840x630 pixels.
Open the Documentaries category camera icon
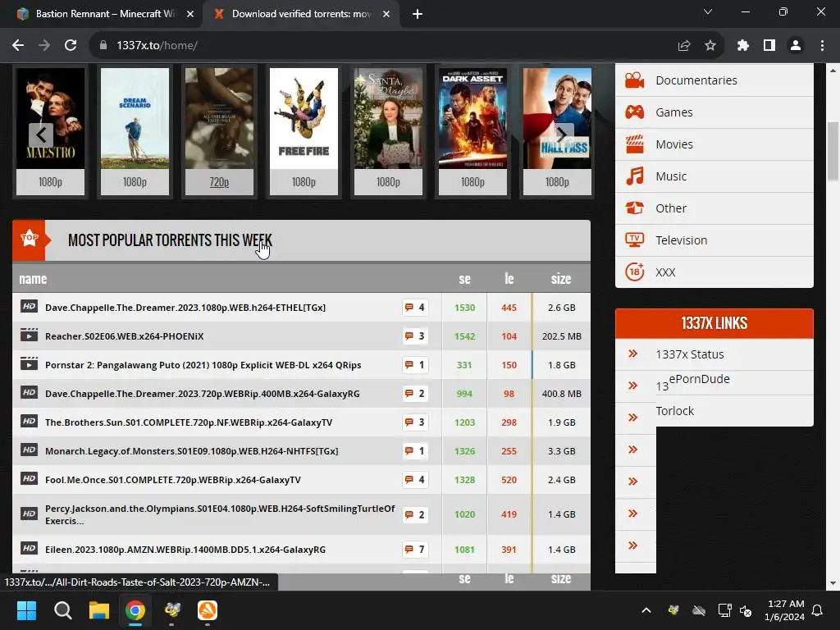coord(635,80)
